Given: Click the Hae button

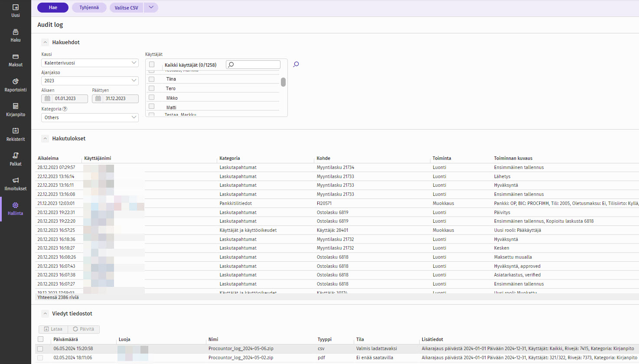Looking at the screenshot, I should tap(53, 7).
